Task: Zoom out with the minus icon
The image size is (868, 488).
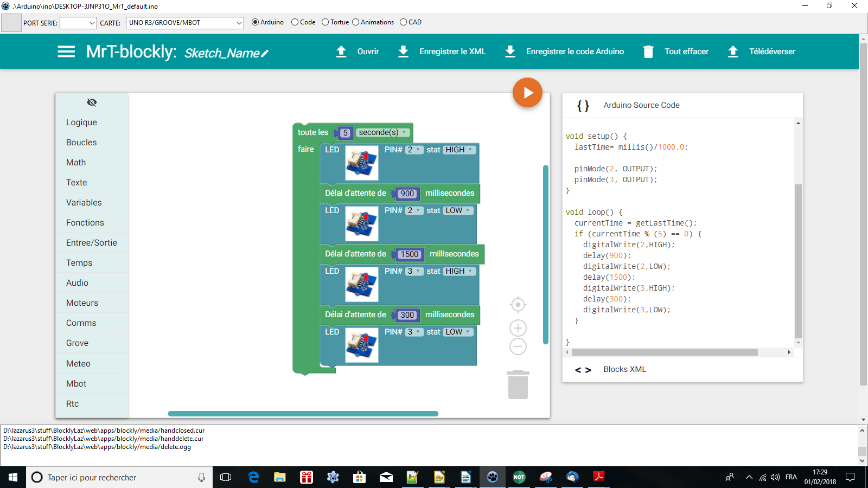Action: (x=518, y=346)
